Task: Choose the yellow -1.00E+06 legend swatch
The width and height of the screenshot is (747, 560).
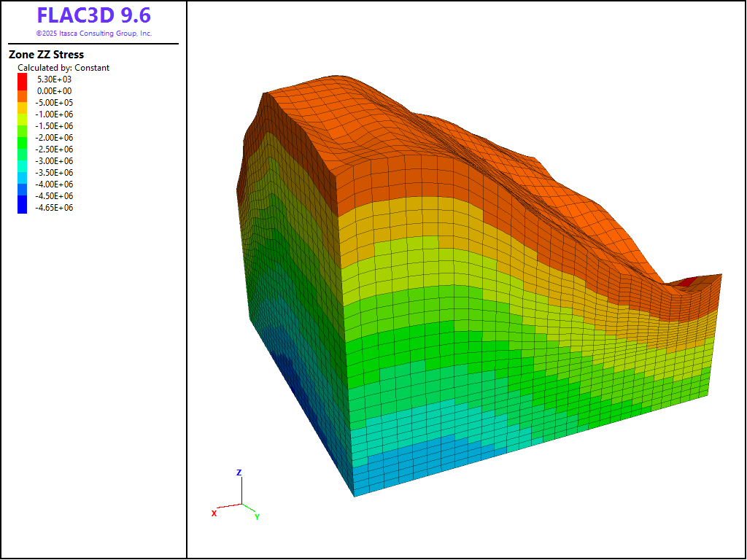Action: [22, 114]
